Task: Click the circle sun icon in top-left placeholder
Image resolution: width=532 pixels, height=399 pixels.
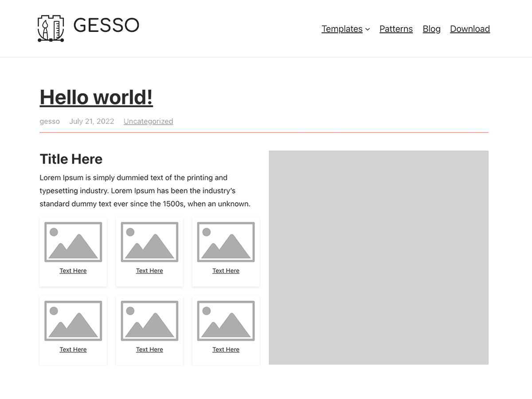Action: pos(54,230)
